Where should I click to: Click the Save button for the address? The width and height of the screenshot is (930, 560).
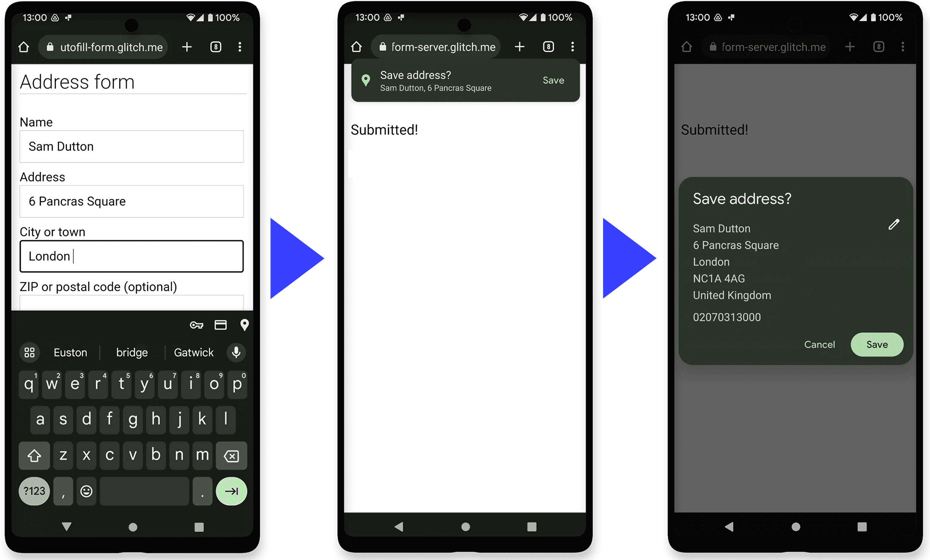coord(877,343)
